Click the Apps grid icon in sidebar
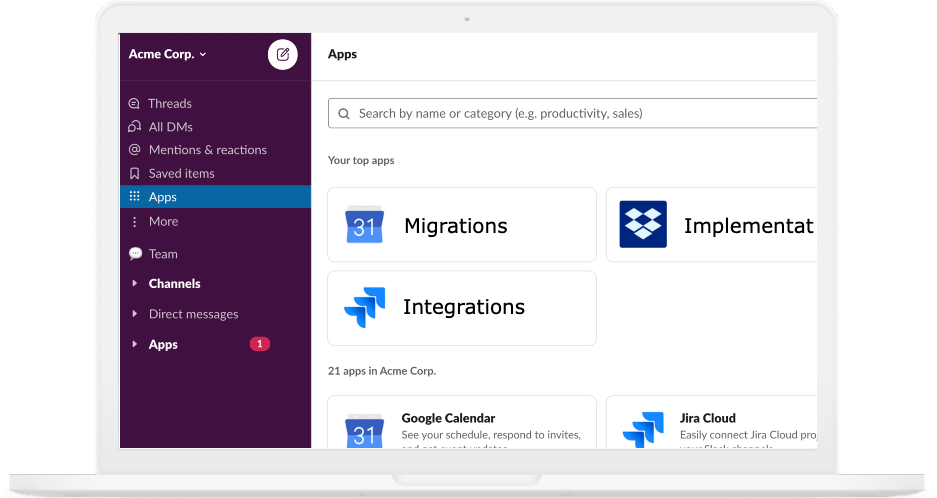 [135, 197]
